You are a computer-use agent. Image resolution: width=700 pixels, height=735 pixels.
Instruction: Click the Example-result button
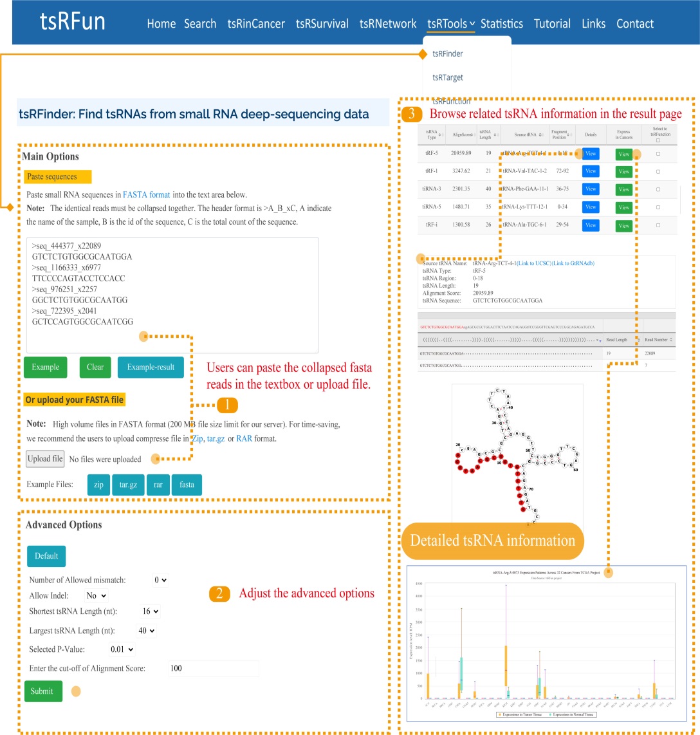tap(151, 367)
